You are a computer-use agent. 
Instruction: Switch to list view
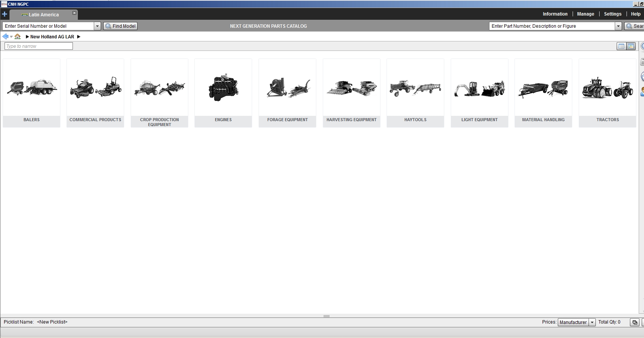tap(621, 46)
